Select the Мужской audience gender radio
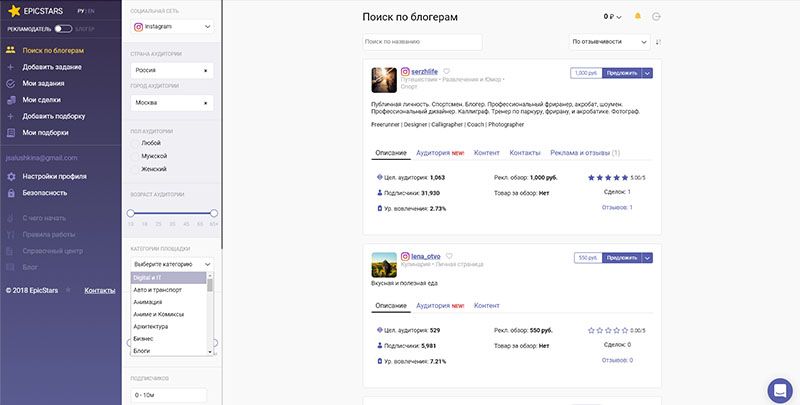 (x=136, y=156)
